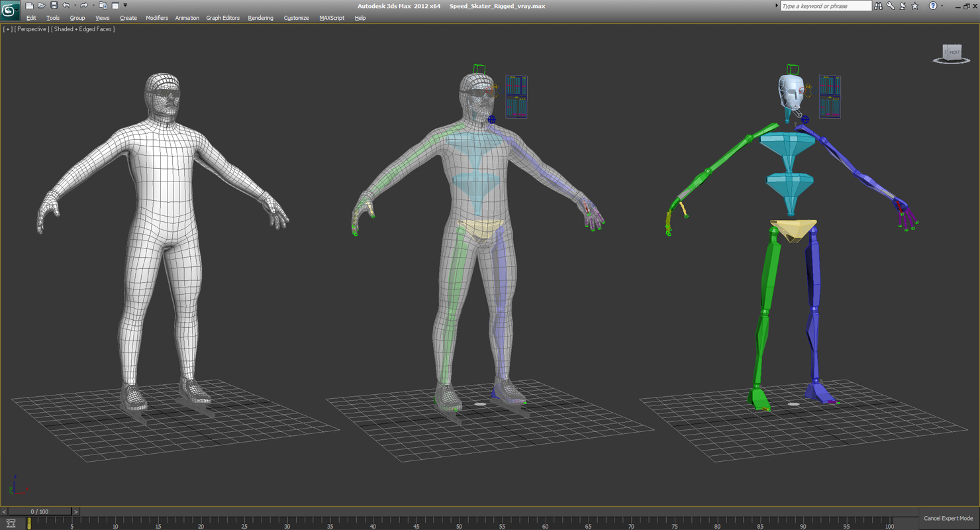Click the next frame arrow on time slider
The width and height of the screenshot is (980, 530).
pyautogui.click(x=75, y=511)
